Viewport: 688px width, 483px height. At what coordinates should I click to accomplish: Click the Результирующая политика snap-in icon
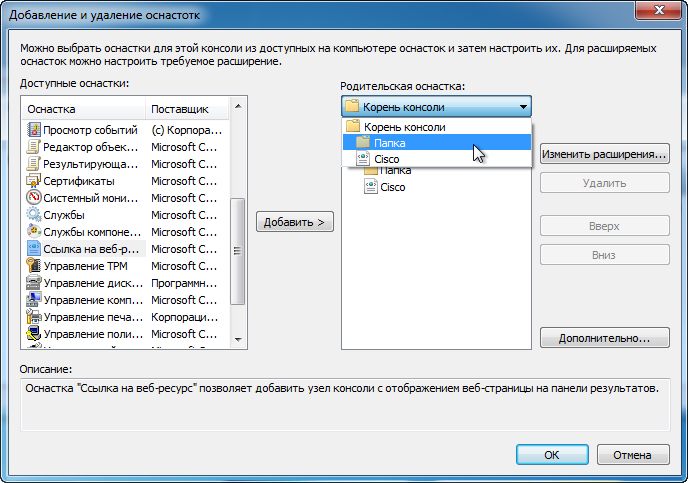[34, 164]
